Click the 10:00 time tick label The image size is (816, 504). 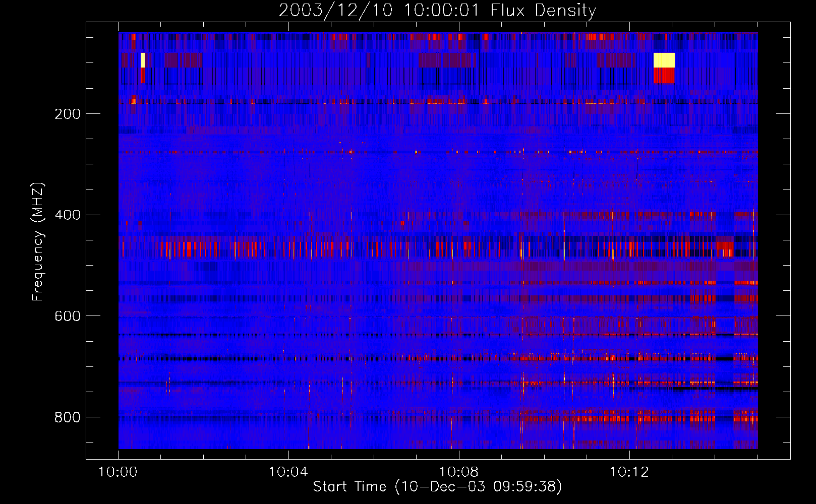point(118,472)
